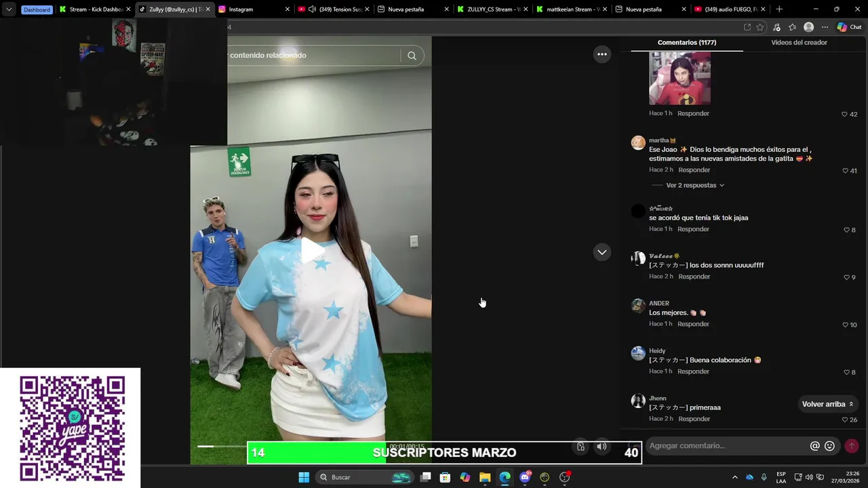Open Task View on the taskbar

425,477
